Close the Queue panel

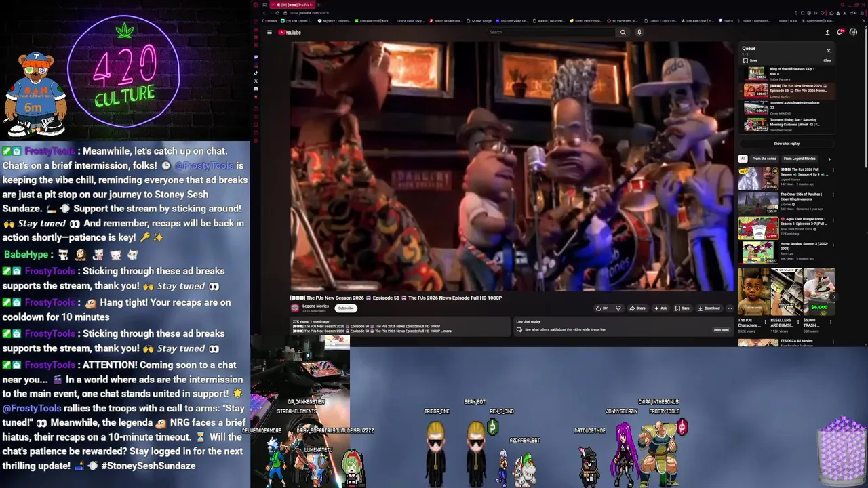(x=828, y=50)
